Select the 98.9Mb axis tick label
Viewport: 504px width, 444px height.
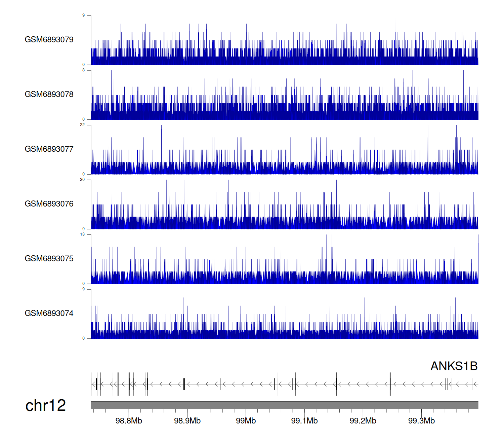[187, 421]
